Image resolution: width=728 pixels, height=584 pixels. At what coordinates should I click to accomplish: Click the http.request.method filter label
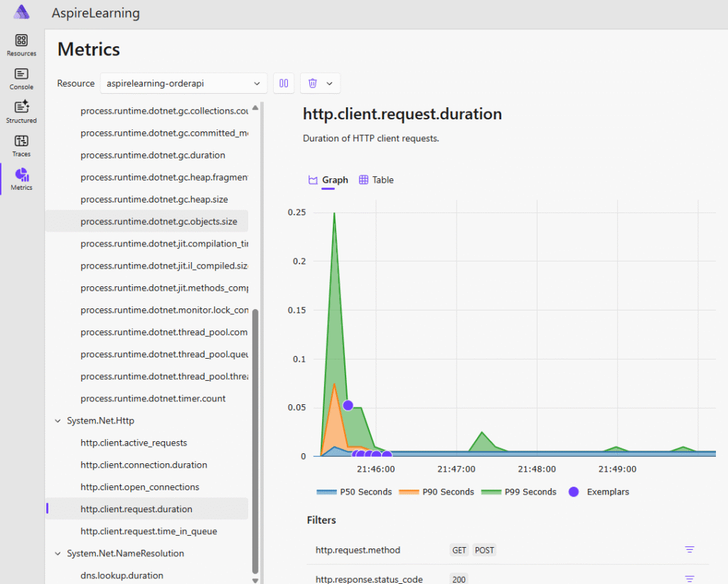point(358,550)
